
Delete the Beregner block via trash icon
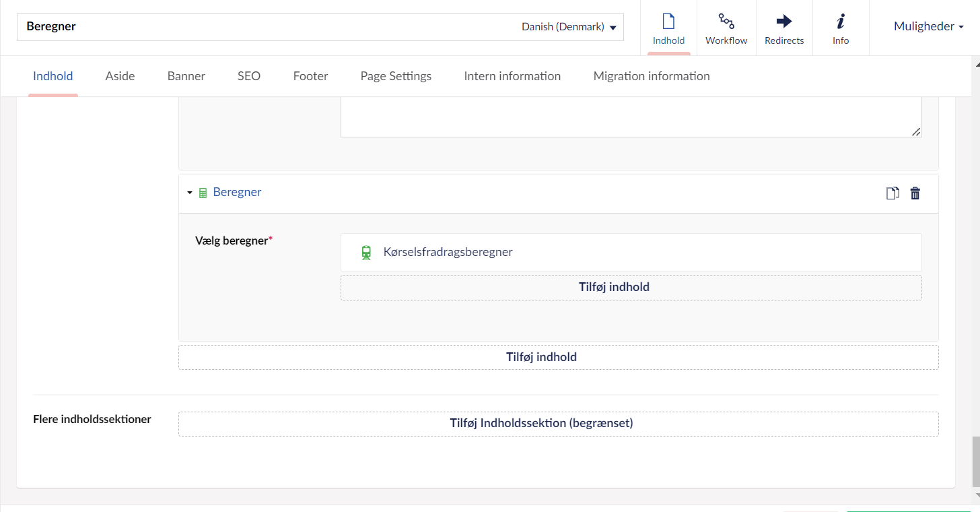point(915,193)
